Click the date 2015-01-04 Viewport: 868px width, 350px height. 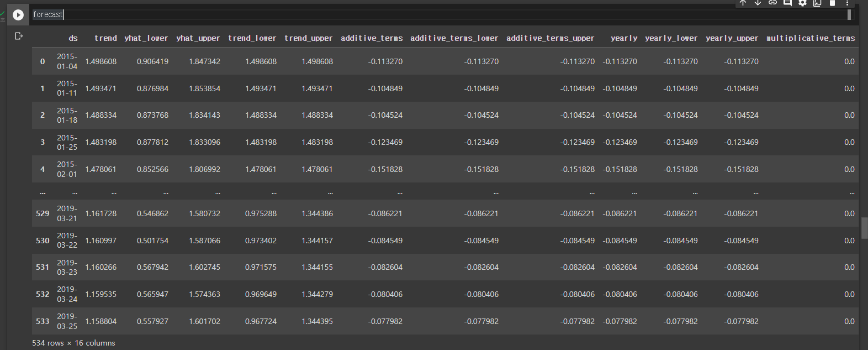(x=67, y=61)
